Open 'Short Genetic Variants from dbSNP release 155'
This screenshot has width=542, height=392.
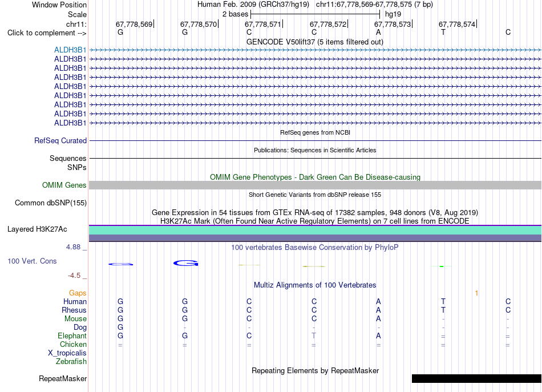(315, 195)
